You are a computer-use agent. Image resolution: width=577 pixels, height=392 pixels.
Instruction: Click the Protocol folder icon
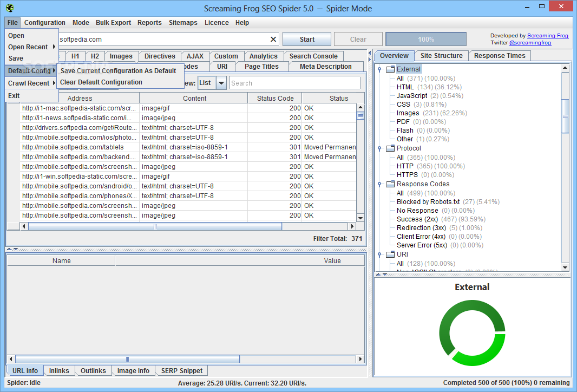click(390, 148)
